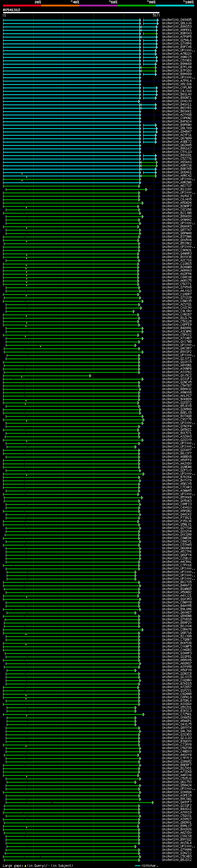Click the UniRef100_B9FCV6 label

177,47
